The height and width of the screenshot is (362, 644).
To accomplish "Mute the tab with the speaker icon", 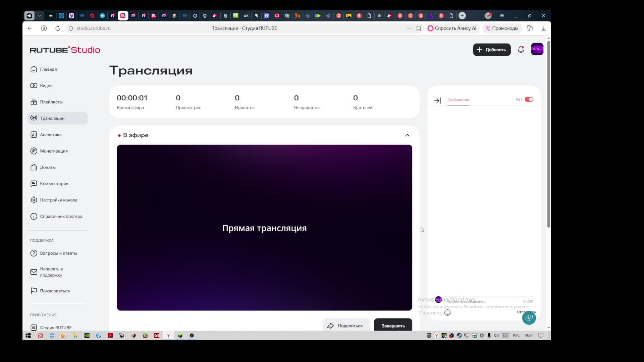I will click(51, 16).
